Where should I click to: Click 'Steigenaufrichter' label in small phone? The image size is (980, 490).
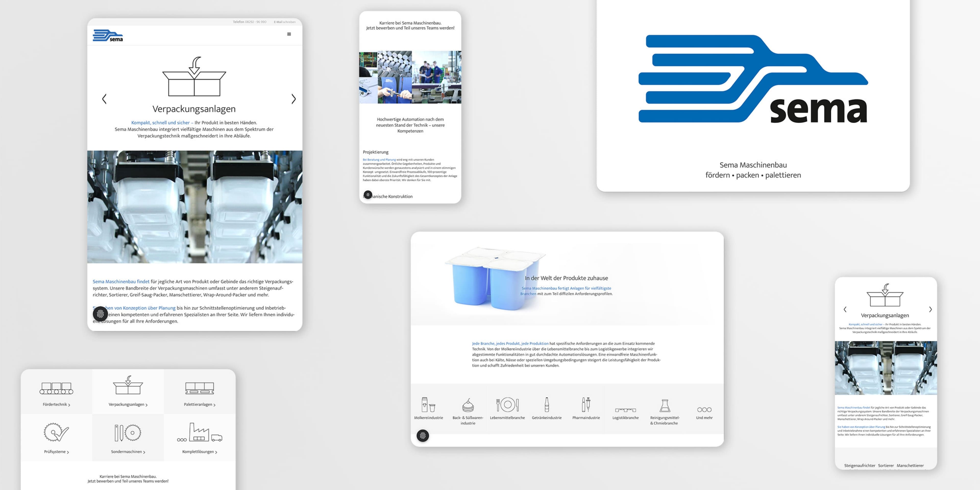click(x=859, y=466)
